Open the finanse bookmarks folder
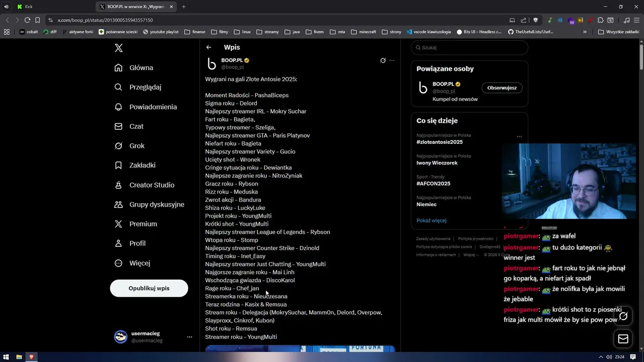 [195, 32]
